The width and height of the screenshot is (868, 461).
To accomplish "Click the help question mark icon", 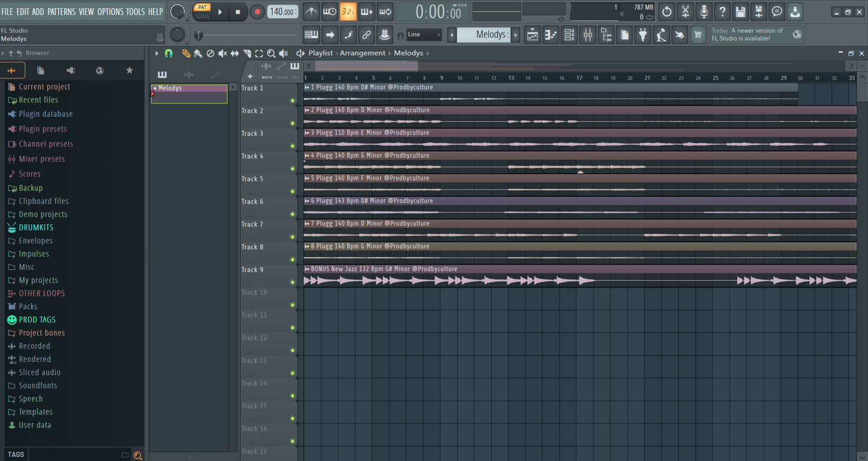I will [x=722, y=11].
